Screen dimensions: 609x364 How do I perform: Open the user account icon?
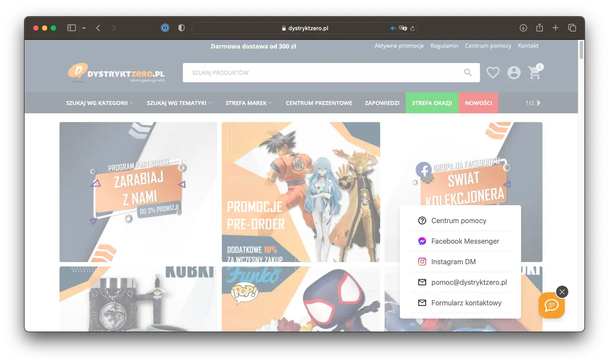pyautogui.click(x=514, y=73)
